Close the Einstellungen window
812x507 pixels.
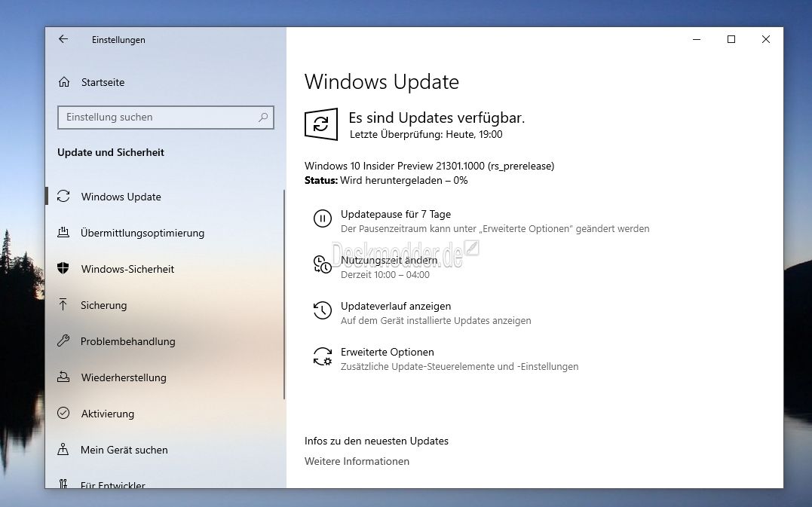[x=766, y=39]
